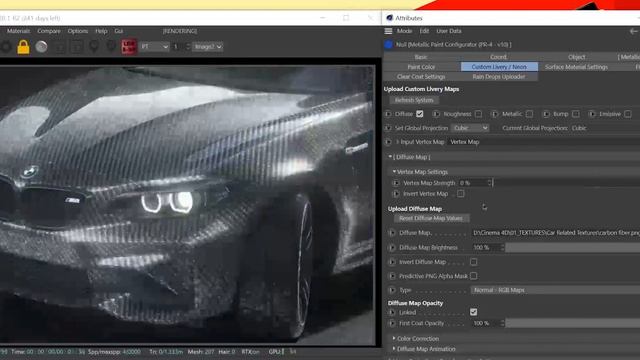640x360 pixels.
Task: Open the Image2 dropdown in Live Viewer
Action: click(208, 47)
